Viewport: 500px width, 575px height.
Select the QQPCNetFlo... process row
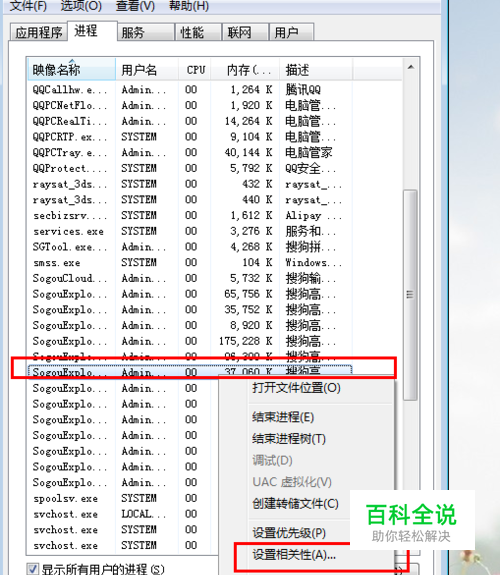click(190, 105)
